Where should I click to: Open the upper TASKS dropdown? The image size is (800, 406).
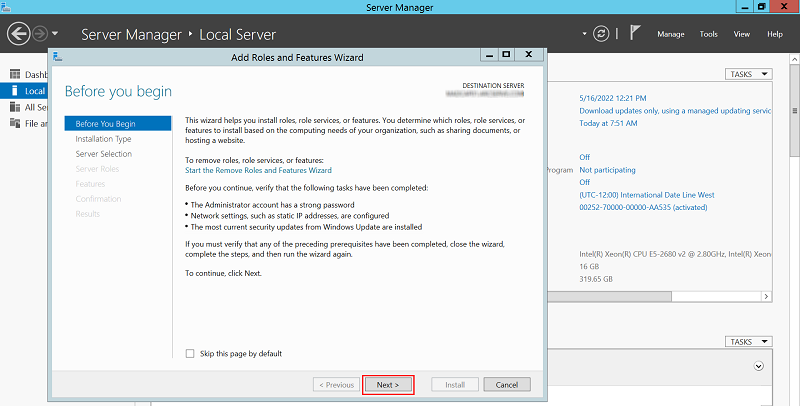[x=748, y=74]
